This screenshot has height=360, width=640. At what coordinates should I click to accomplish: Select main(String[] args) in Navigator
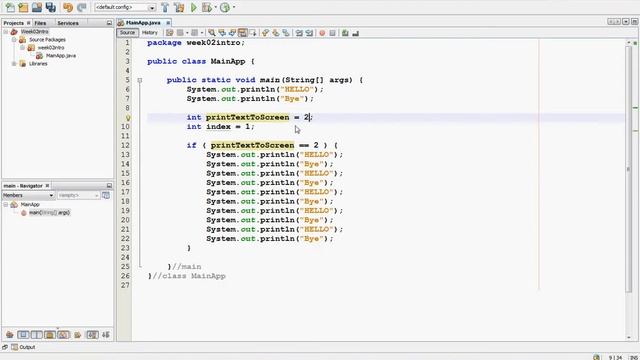point(49,213)
